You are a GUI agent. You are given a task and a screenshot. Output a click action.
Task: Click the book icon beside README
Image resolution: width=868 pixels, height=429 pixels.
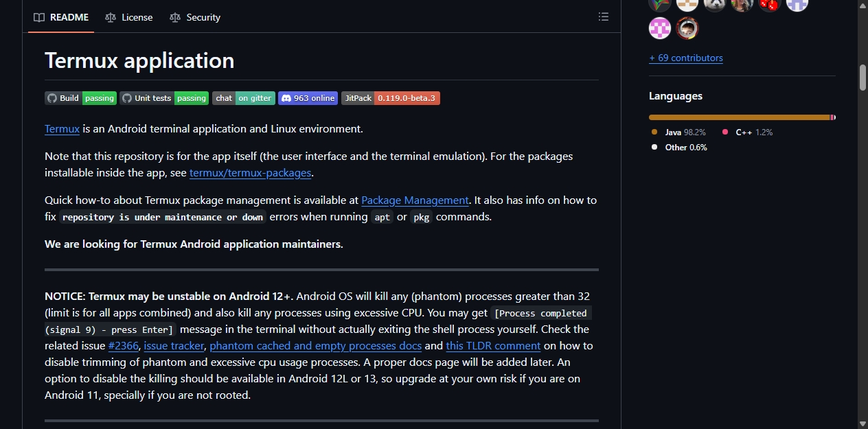[x=39, y=17]
